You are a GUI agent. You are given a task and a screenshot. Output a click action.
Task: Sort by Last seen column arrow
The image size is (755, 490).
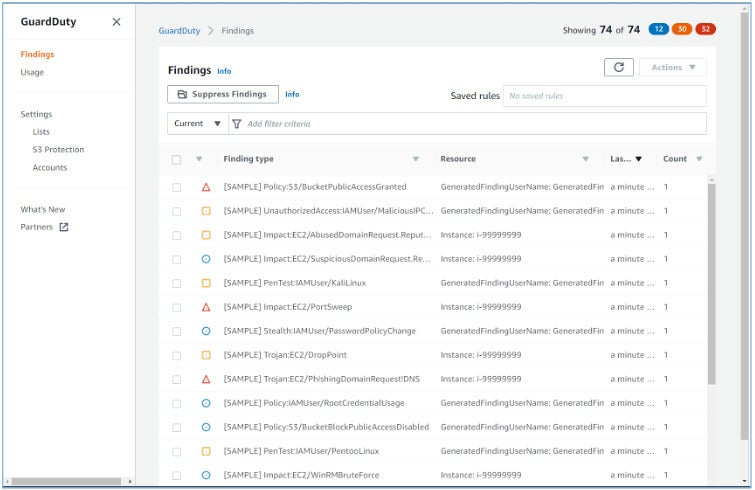click(x=638, y=159)
